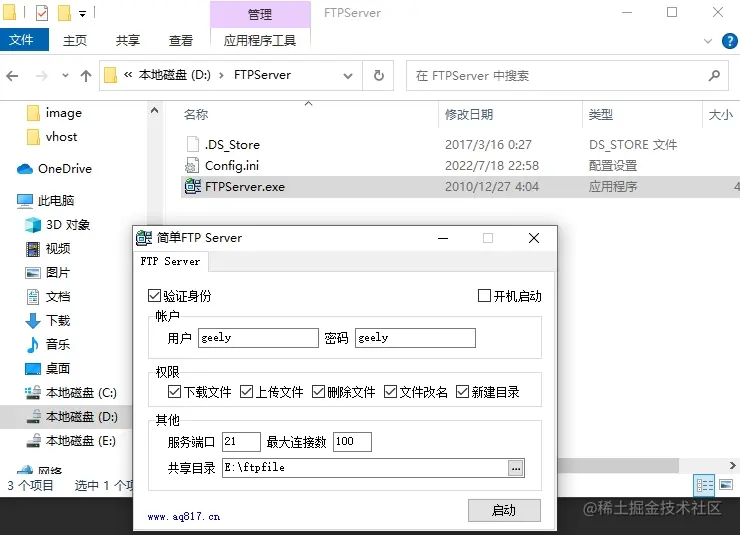Expand hidden breadcrumb path chevrons

point(128,75)
